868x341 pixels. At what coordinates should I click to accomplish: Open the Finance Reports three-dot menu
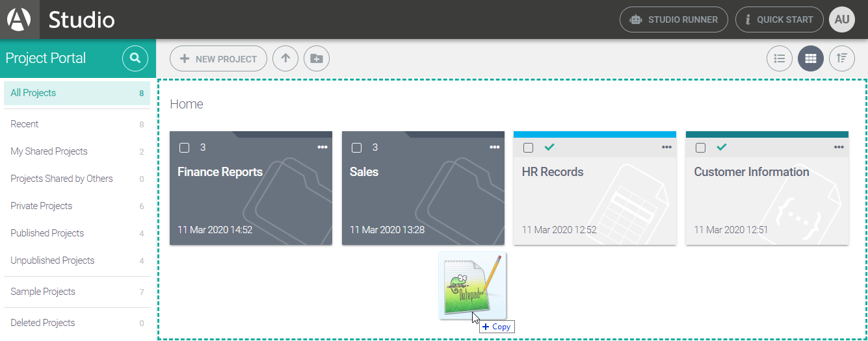(x=322, y=147)
